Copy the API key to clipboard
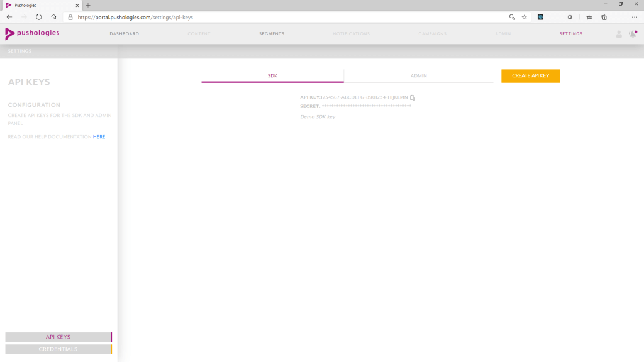Screen dimensions: 644x362 pyautogui.click(x=413, y=97)
